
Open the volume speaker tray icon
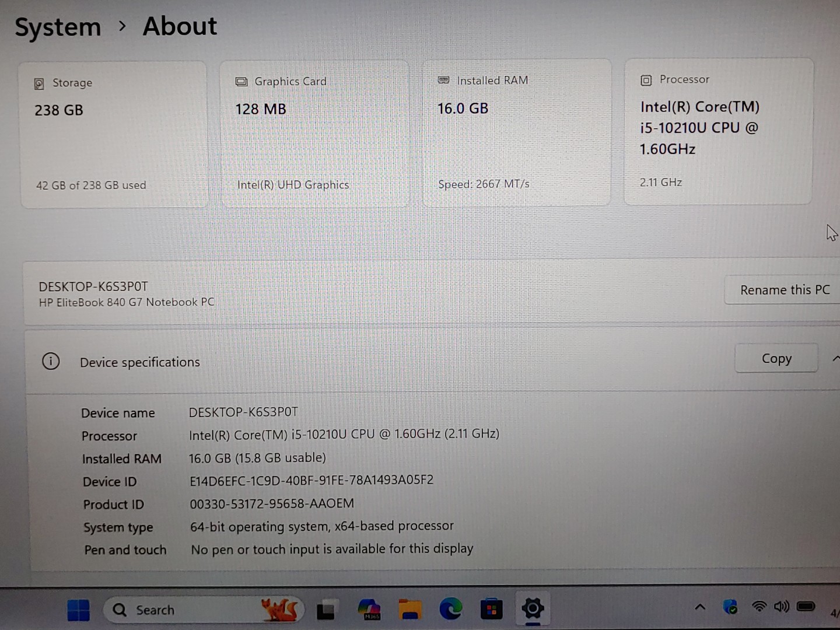(x=781, y=607)
